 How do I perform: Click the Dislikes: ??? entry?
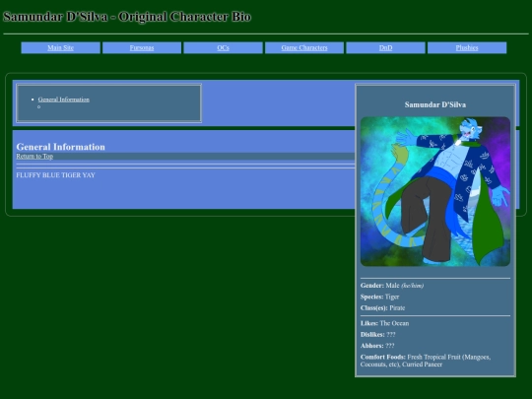[x=378, y=334]
